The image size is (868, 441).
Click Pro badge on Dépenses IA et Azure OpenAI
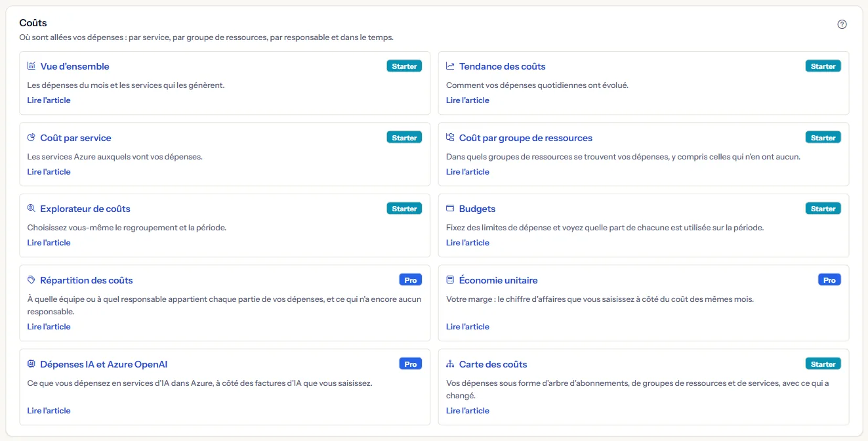[411, 364]
